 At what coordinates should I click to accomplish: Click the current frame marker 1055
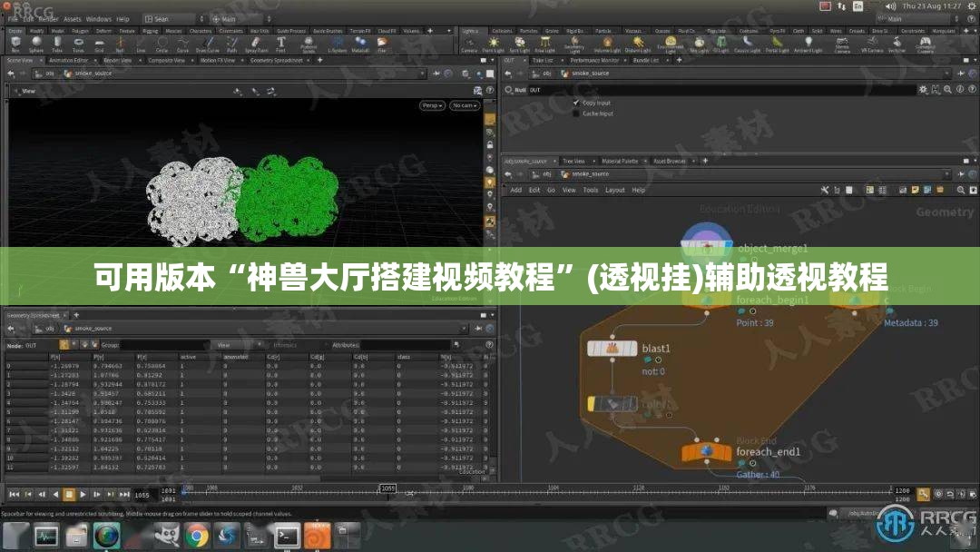coord(388,488)
